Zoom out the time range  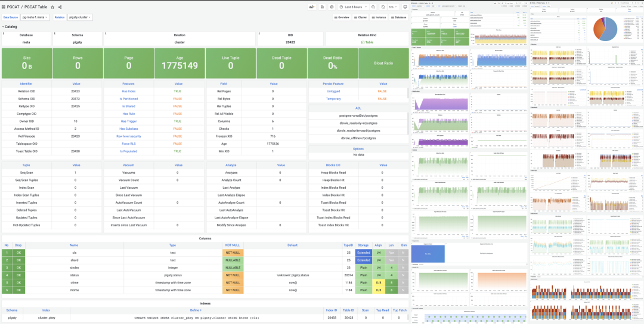click(373, 7)
